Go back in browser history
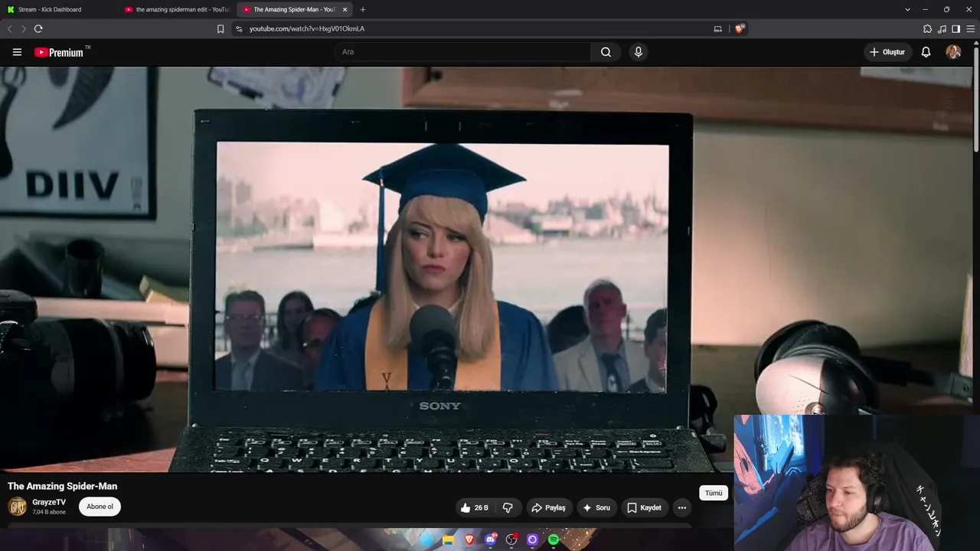The image size is (980, 551). point(10,29)
